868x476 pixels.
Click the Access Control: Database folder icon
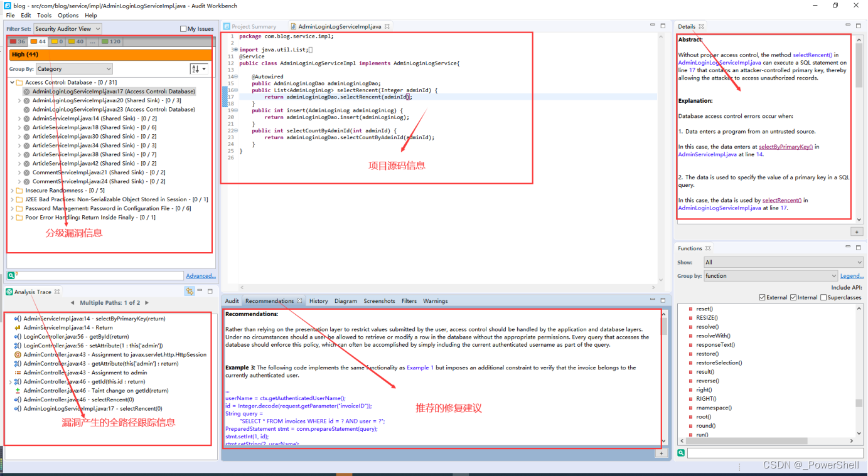tap(19, 83)
